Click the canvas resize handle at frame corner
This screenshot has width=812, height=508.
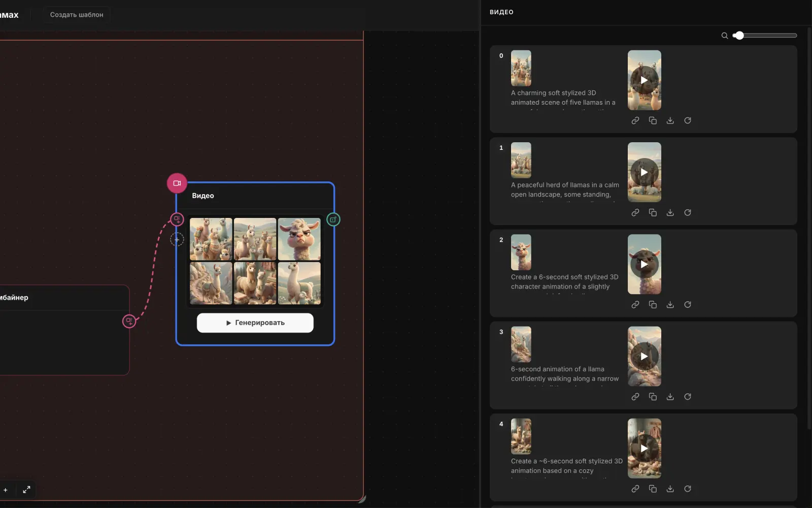362,499
